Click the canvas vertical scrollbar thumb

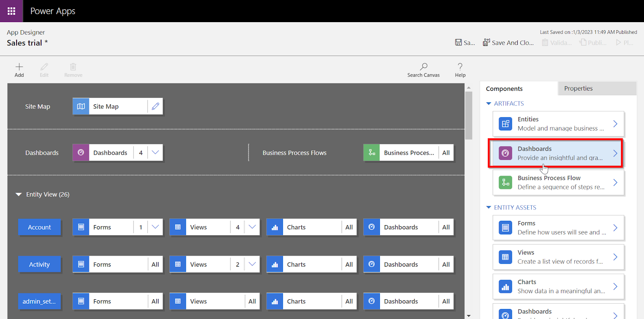469,115
